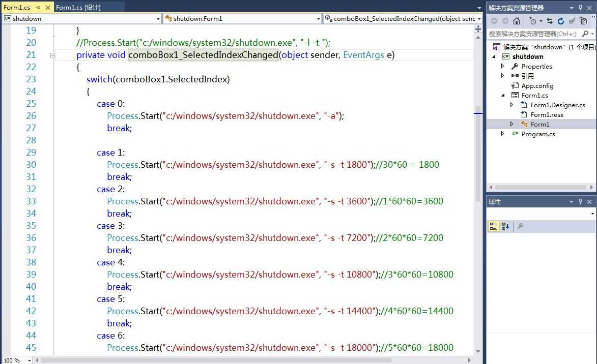Image resolution: width=597 pixels, height=364 pixels.
Task: Click the pending changes filter clock icon
Action: [x=533, y=21]
